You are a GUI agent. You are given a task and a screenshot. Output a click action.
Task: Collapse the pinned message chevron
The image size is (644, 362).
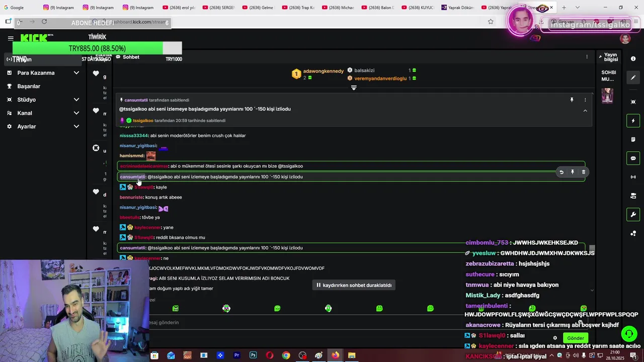pyautogui.click(x=585, y=111)
